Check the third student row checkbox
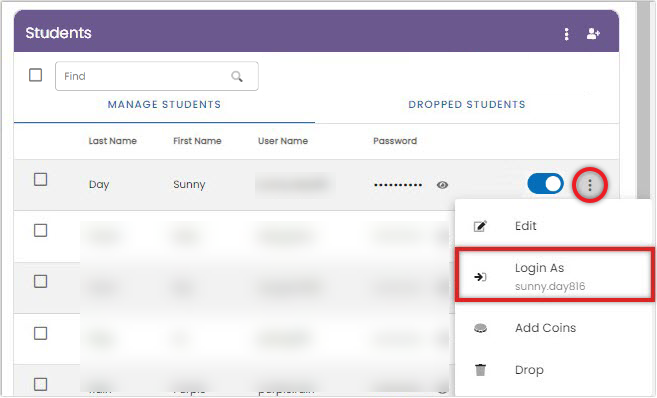The width and height of the screenshot is (657, 398). click(40, 282)
